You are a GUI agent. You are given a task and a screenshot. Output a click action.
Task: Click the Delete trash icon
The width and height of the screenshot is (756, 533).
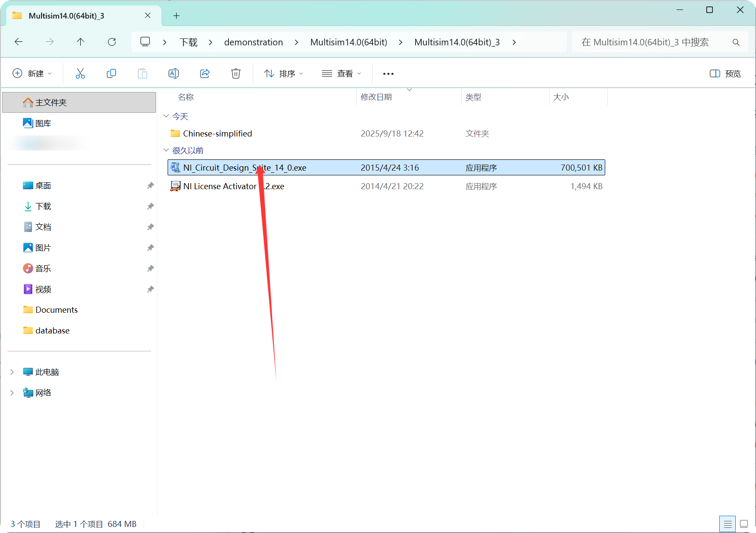click(x=236, y=73)
